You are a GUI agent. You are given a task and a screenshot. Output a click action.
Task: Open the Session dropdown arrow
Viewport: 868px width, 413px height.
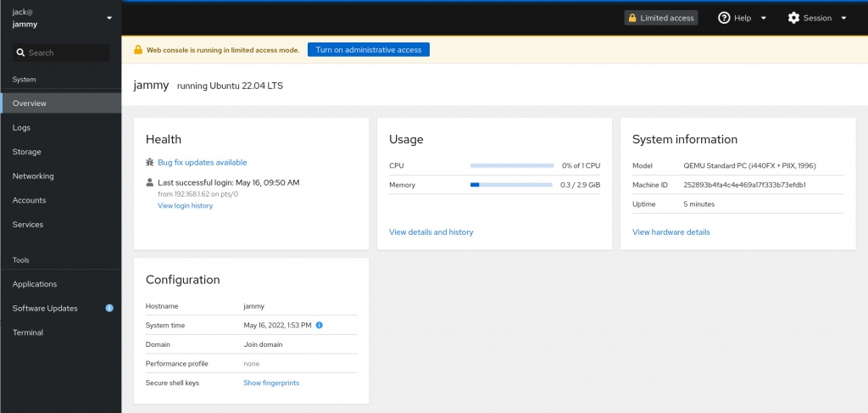(843, 18)
